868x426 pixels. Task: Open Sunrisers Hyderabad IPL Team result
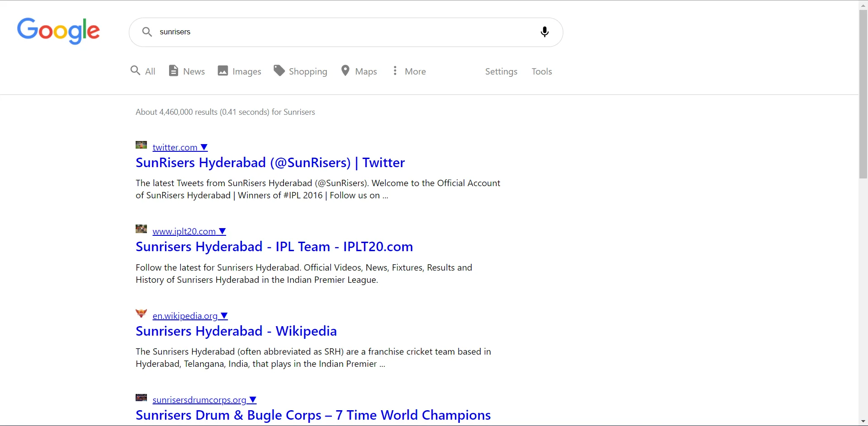[x=274, y=247]
